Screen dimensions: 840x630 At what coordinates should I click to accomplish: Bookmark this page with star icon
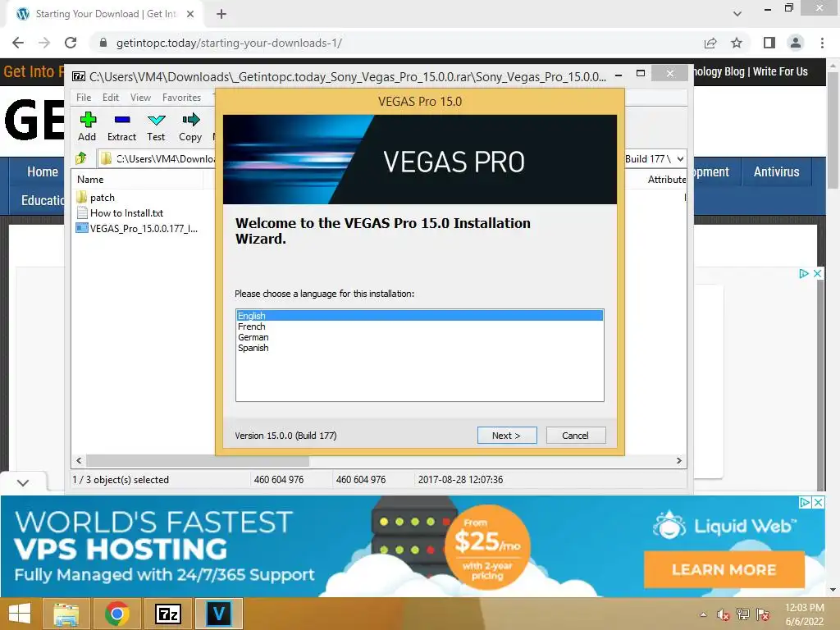(737, 43)
